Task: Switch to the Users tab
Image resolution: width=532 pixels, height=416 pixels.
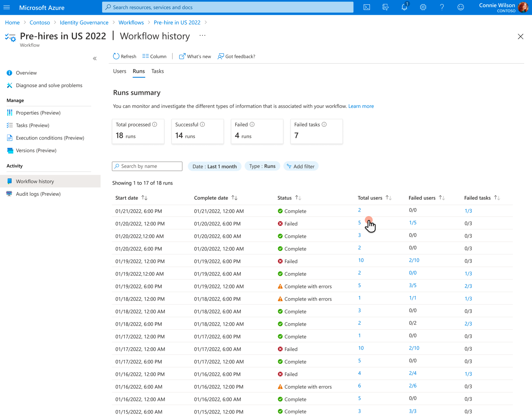Action: pyautogui.click(x=120, y=71)
